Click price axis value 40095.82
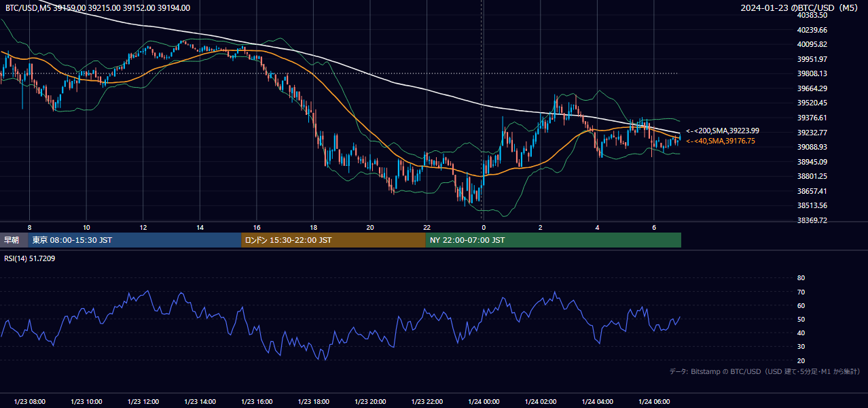The image size is (868, 408). [812, 44]
